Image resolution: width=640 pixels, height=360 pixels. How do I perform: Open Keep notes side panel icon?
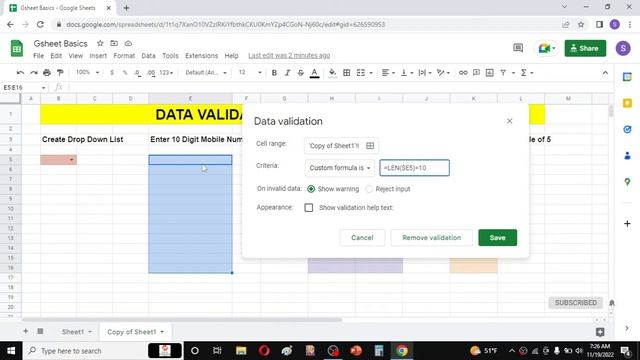pos(627,103)
